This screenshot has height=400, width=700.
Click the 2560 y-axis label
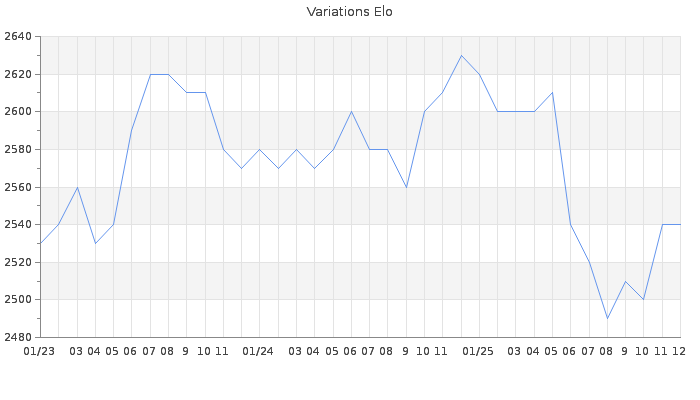tap(17, 187)
